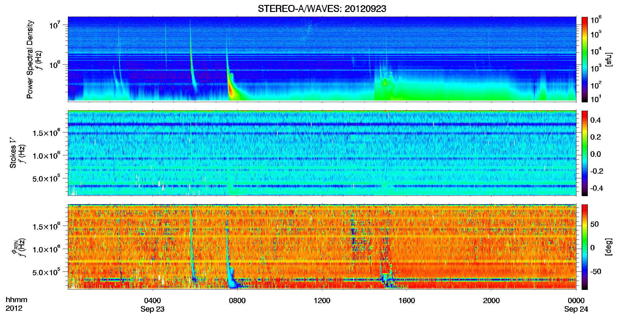Click the Power Spectral Density axis label
The width and height of the screenshot is (644, 332).
(x=29, y=59)
